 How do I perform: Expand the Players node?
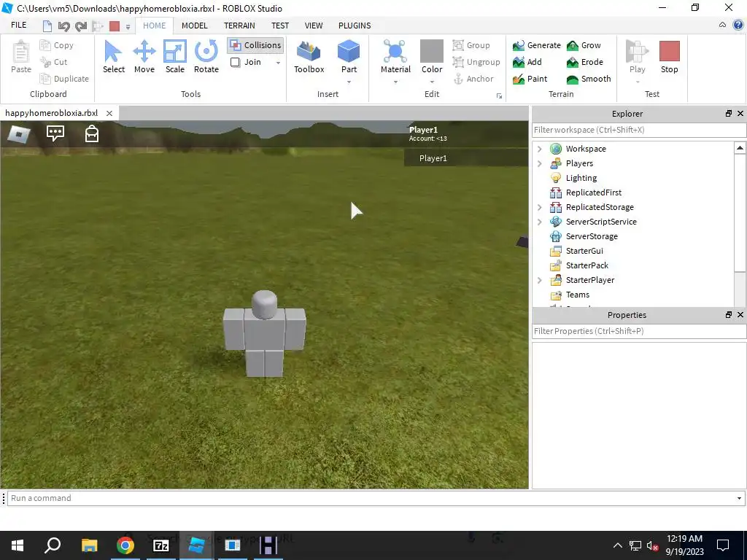pyautogui.click(x=540, y=163)
